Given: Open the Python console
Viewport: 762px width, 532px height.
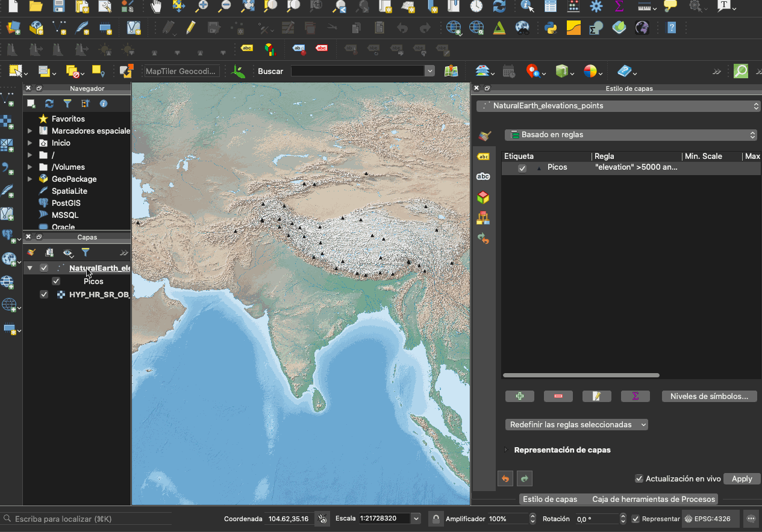Looking at the screenshot, I should tap(550, 28).
